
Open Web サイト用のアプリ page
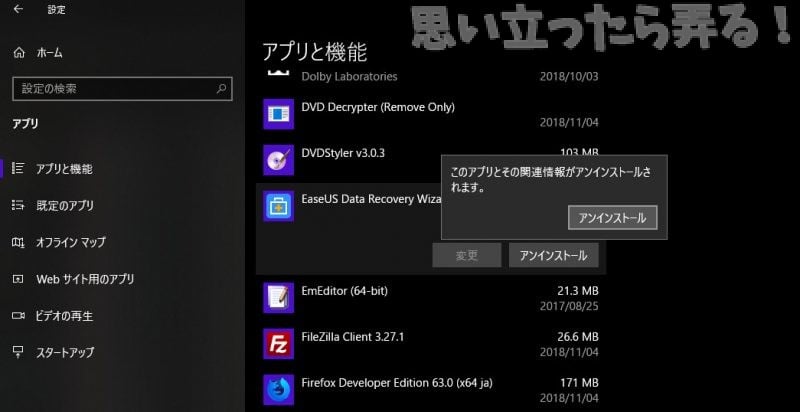pos(85,279)
